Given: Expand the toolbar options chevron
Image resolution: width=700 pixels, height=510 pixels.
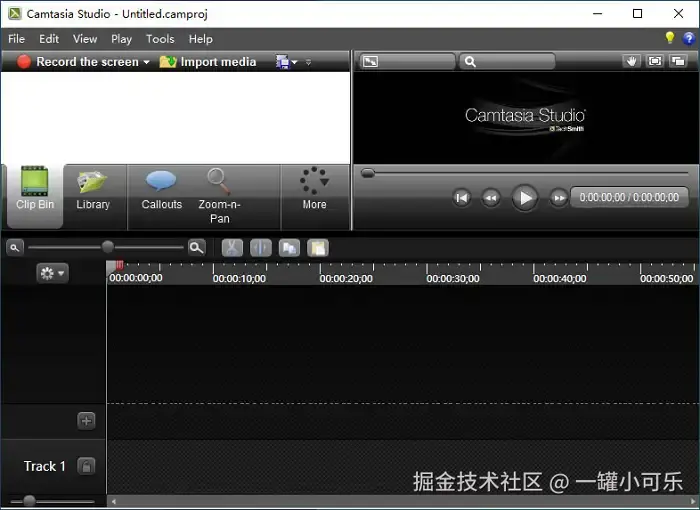Looking at the screenshot, I should pos(308,63).
